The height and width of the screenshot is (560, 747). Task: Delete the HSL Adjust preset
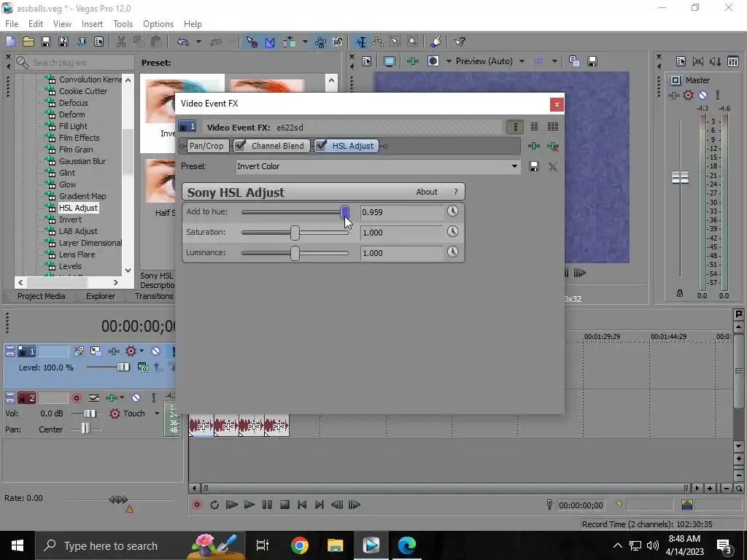coord(553,166)
